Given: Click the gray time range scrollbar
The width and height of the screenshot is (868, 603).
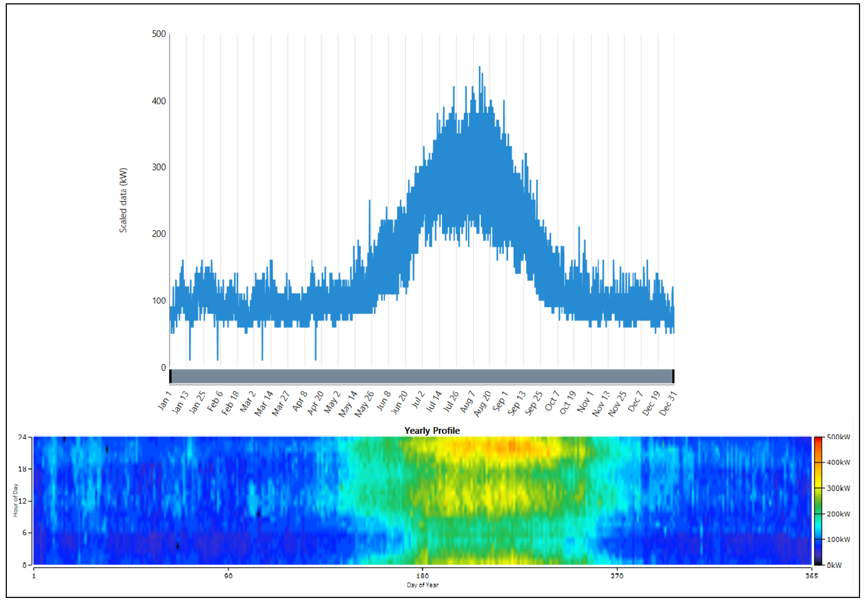Looking at the screenshot, I should click(421, 377).
